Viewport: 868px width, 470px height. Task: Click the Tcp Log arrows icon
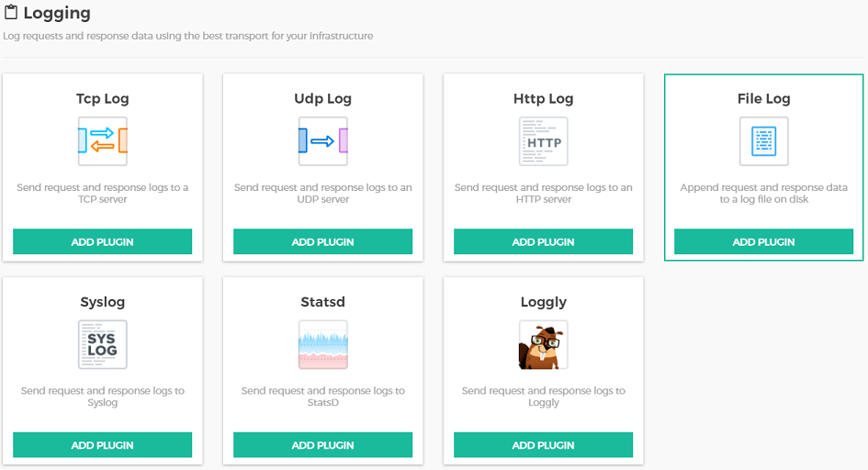(x=102, y=141)
